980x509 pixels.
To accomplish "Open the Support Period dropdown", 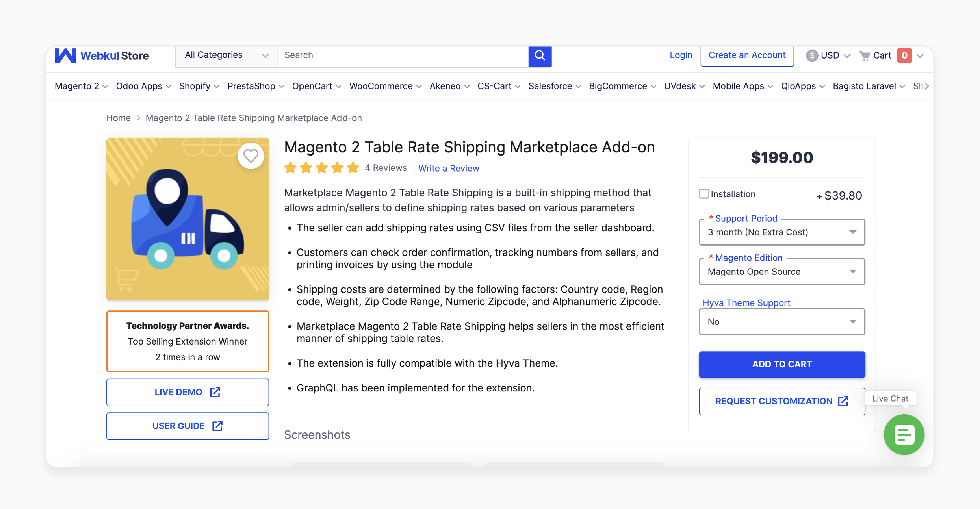I will coord(782,232).
